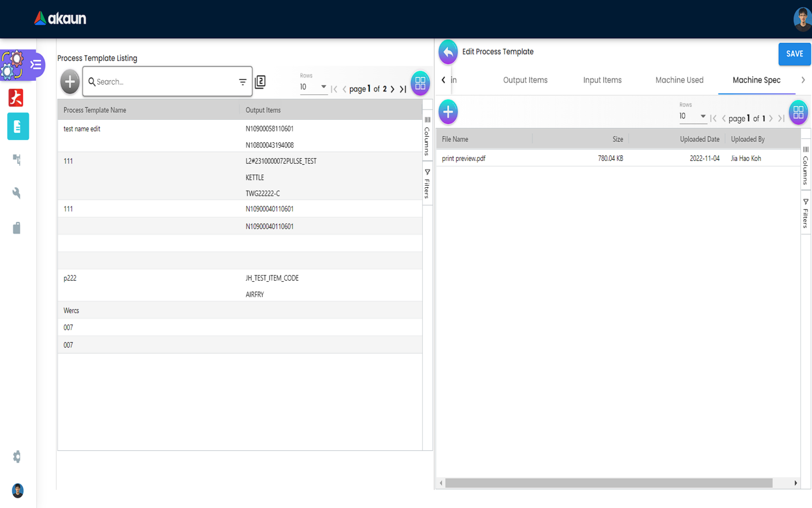Click the horizontal scrollbar in Machine Spec
This screenshot has height=508, width=812.
(608, 483)
